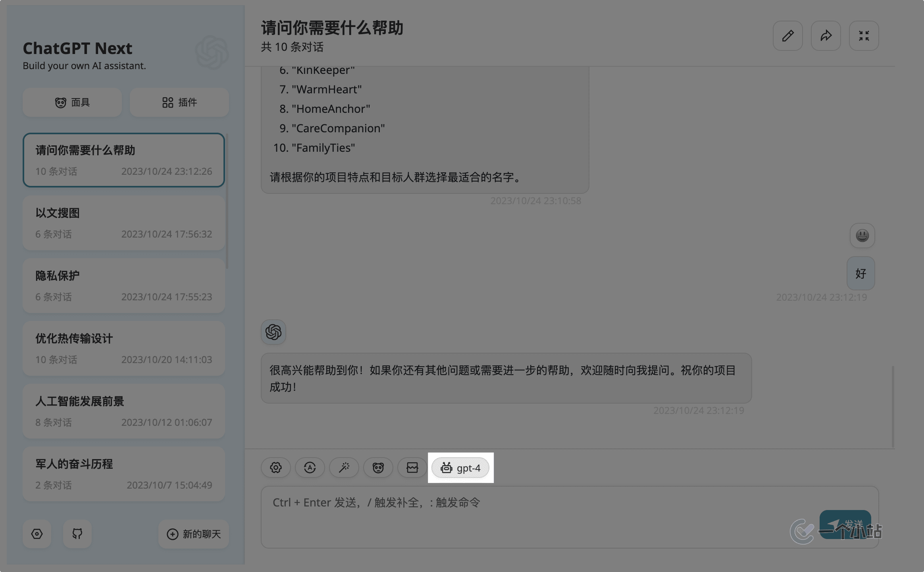The height and width of the screenshot is (572, 924).
Task: Click the clear context icon
Action: (412, 468)
